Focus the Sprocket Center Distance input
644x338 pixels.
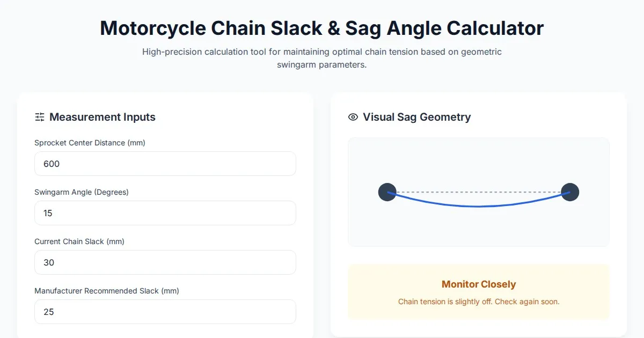[x=165, y=164]
